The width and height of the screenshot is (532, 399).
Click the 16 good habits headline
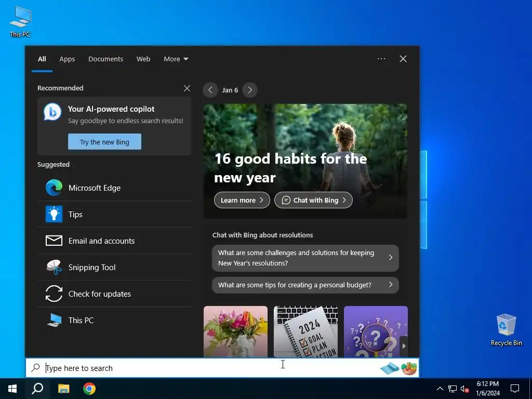290,168
